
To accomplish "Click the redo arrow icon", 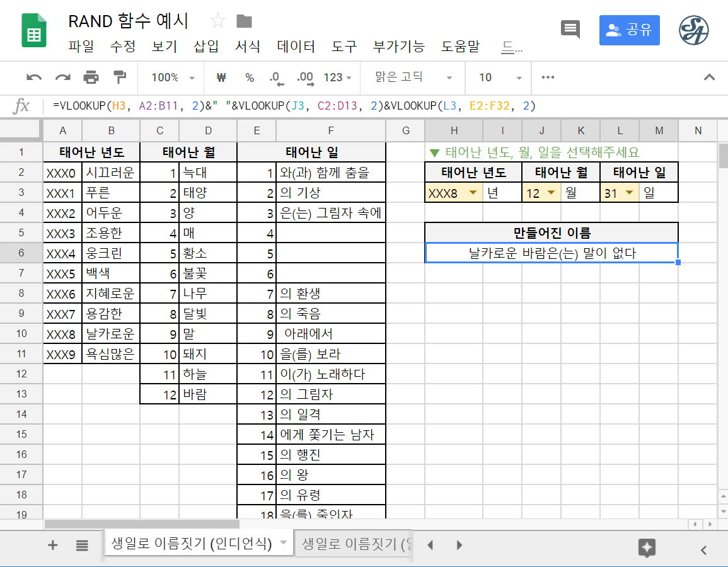I will 63,77.
